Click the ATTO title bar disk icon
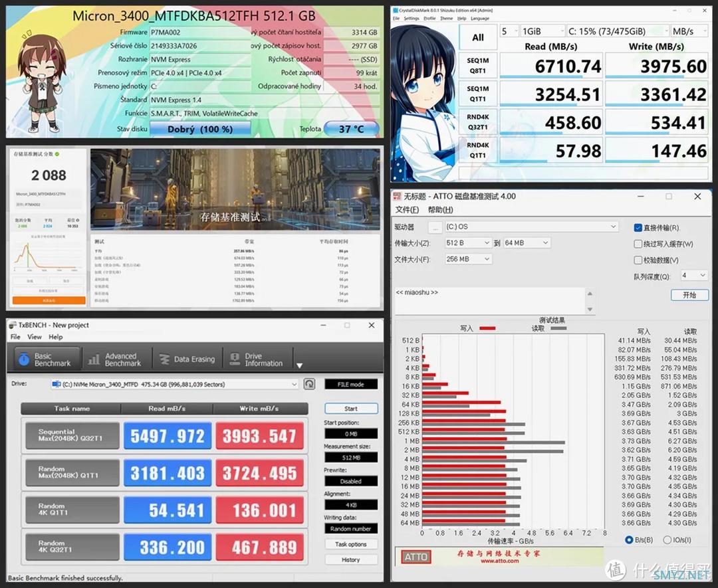The height and width of the screenshot is (588, 718). point(397,196)
